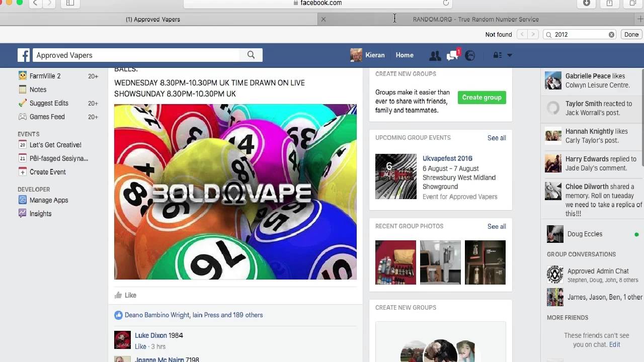Click the Approved Vapers search field
The height and width of the screenshot is (362, 644).
[x=136, y=55]
